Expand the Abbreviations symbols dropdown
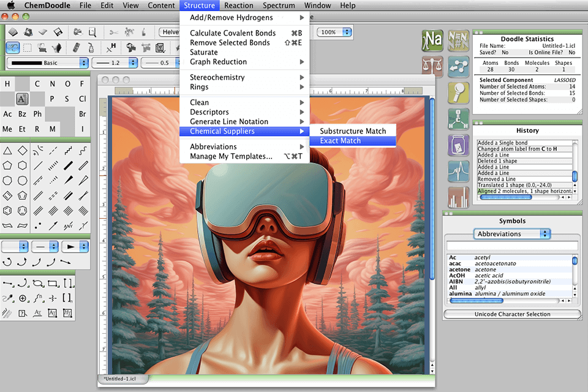This screenshot has height=392, width=588. click(512, 234)
